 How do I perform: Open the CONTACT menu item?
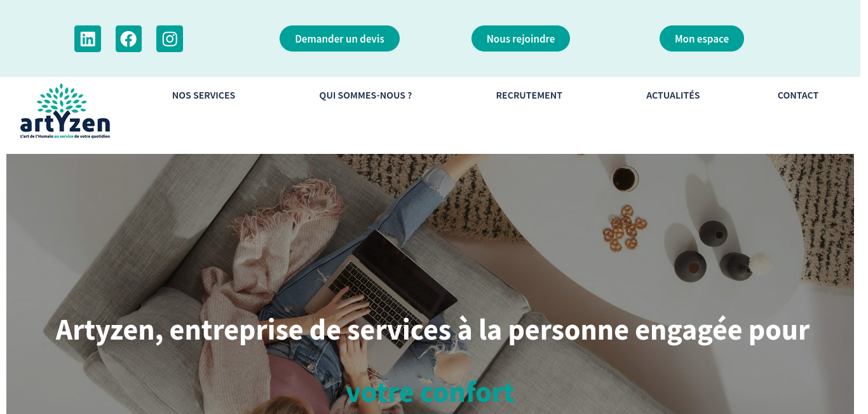click(x=797, y=95)
